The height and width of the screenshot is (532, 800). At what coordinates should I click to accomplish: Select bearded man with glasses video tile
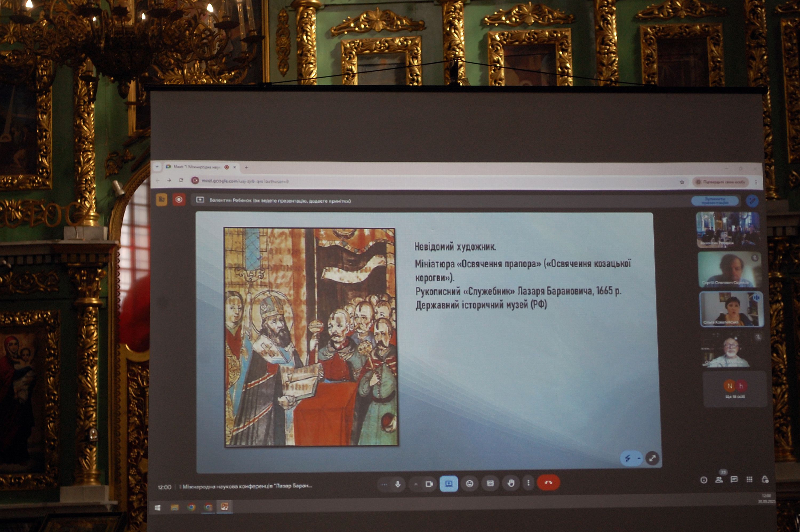coord(733,349)
